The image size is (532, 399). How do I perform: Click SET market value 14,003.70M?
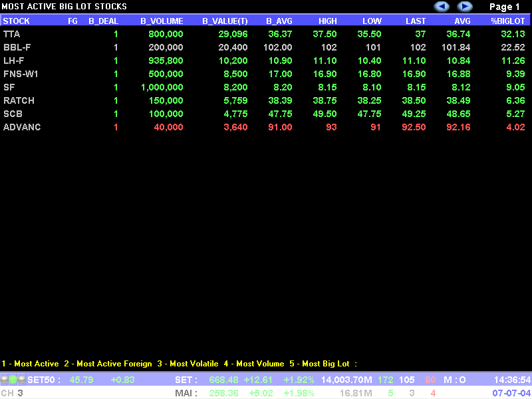pos(346,380)
